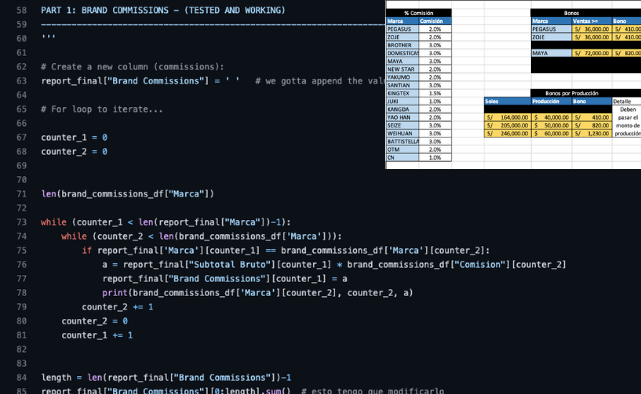This screenshot has width=641, height=394.
Task: Click the $ 50,000.00 production cell
Action: (x=551, y=125)
